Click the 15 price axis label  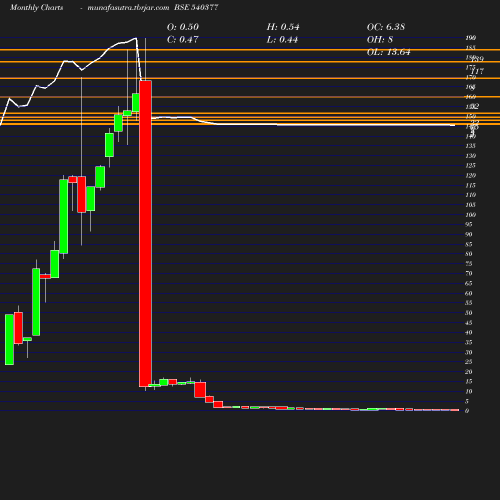tap(469, 381)
